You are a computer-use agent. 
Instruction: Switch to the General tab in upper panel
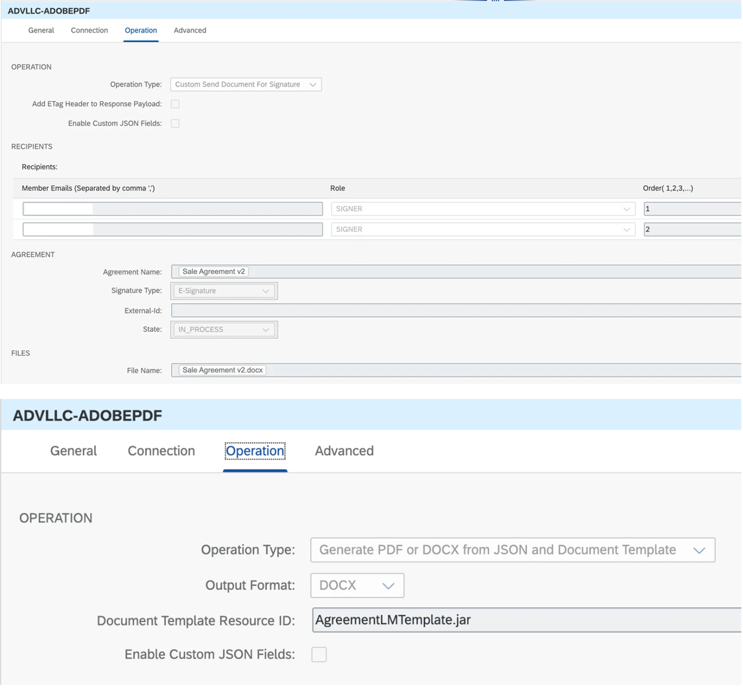click(41, 30)
